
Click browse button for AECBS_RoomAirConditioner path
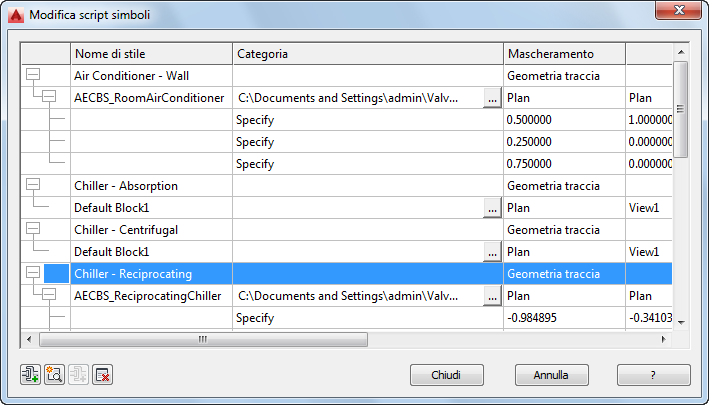coord(491,98)
